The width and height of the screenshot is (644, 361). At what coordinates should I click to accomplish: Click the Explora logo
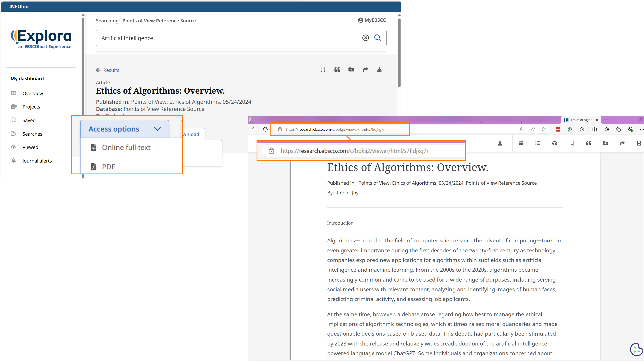pyautogui.click(x=41, y=39)
